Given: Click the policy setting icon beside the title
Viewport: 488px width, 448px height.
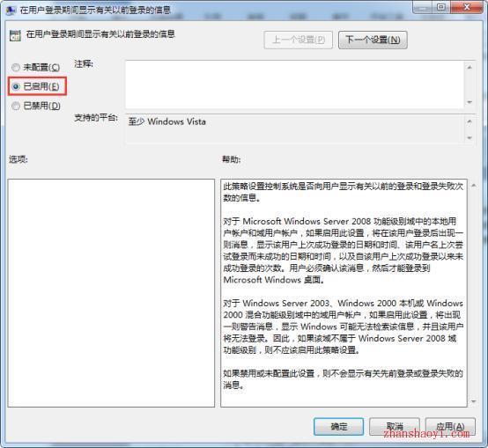Looking at the screenshot, I should point(15,35).
